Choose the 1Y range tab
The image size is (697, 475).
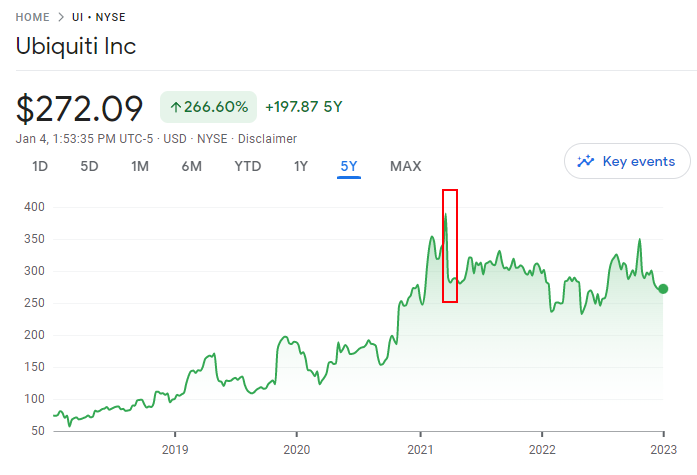click(300, 166)
